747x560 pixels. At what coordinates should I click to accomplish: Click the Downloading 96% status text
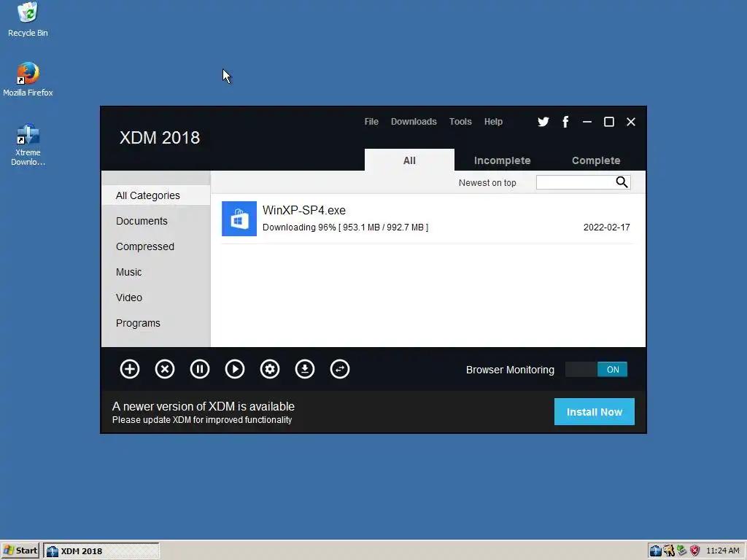click(x=345, y=227)
